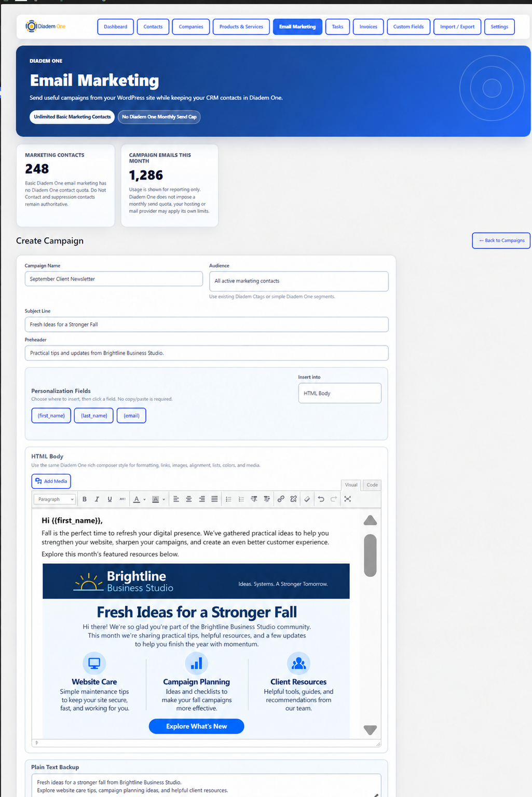
Task: Open the Contacts nav item
Action: [153, 26]
